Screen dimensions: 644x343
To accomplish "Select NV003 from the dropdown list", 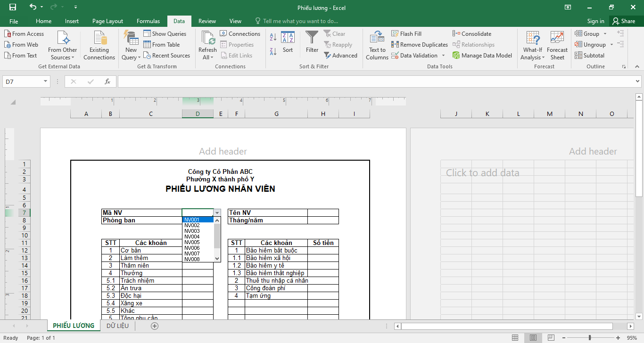I will [198, 231].
